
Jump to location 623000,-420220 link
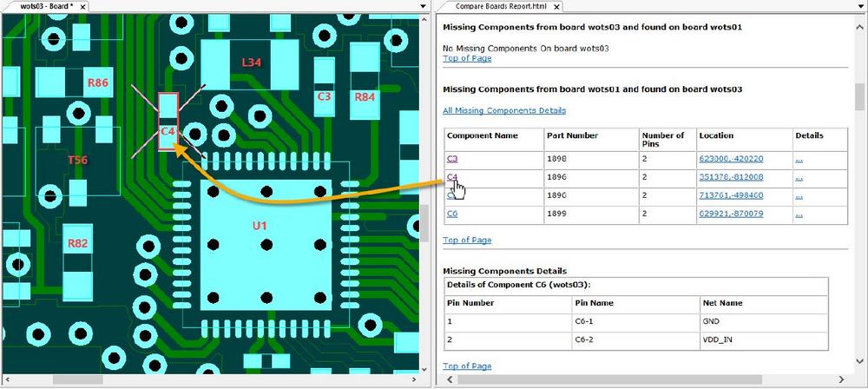(730, 159)
